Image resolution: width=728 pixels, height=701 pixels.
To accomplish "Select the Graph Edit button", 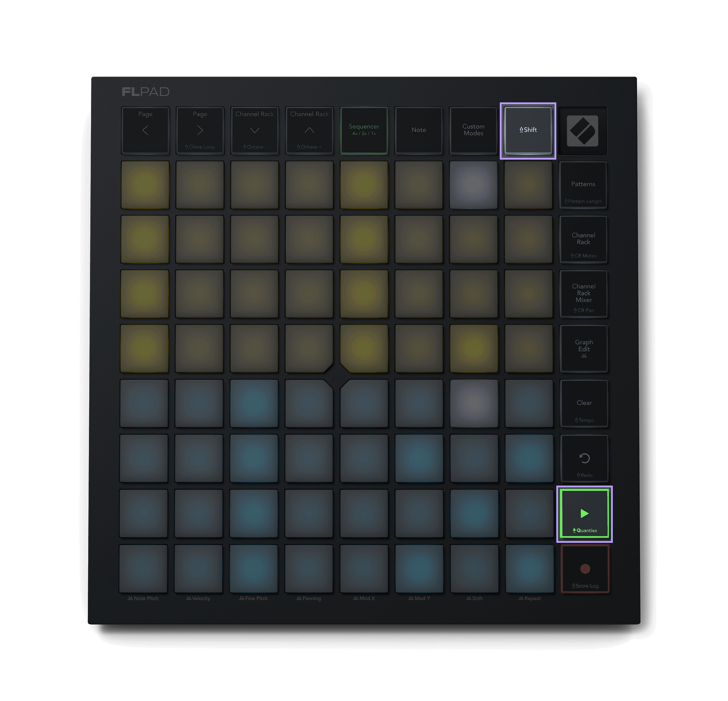I will [x=584, y=348].
